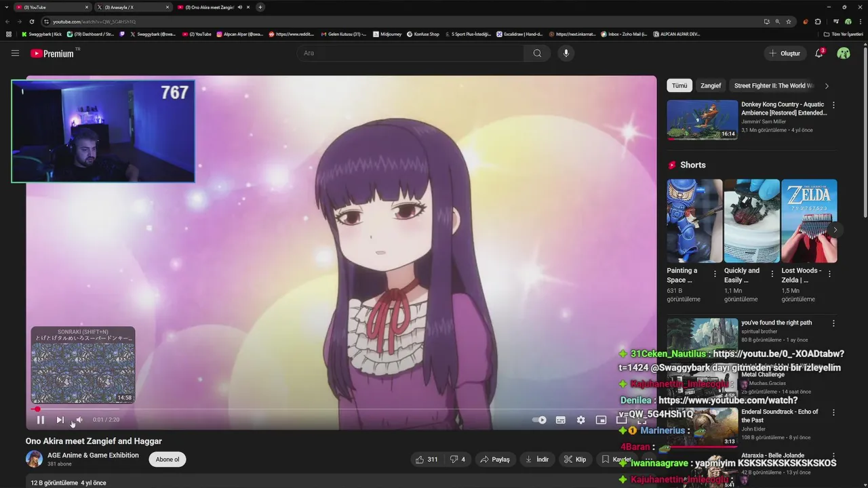Open player settings gear
This screenshot has width=868, height=488.
pos(581,420)
